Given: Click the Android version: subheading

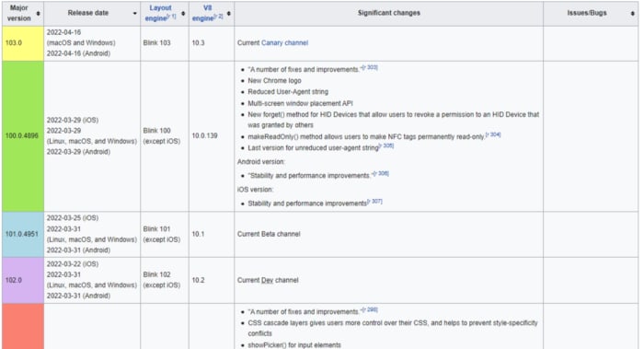Looking at the screenshot, I should [260, 161].
